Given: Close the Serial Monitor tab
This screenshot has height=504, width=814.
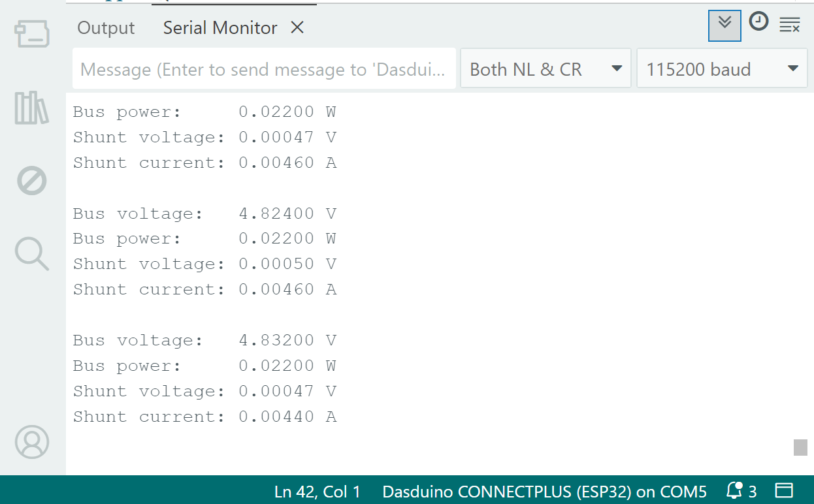Looking at the screenshot, I should (297, 27).
